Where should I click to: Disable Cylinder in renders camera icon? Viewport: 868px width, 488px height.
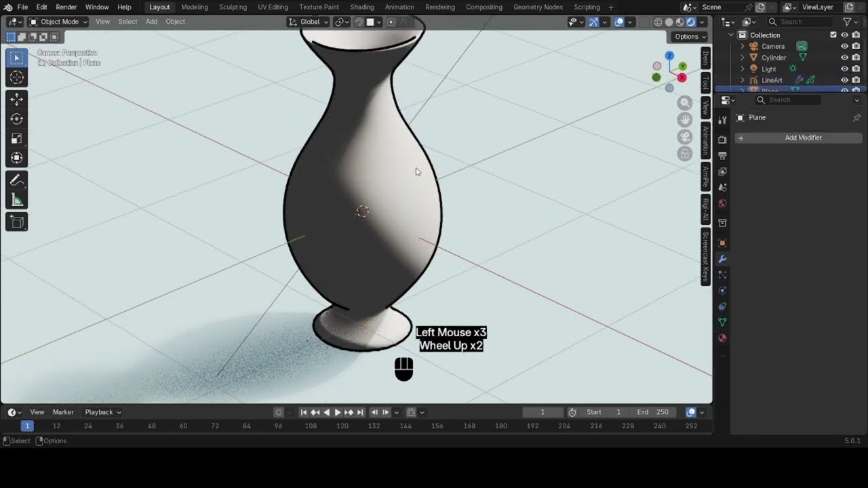click(856, 58)
